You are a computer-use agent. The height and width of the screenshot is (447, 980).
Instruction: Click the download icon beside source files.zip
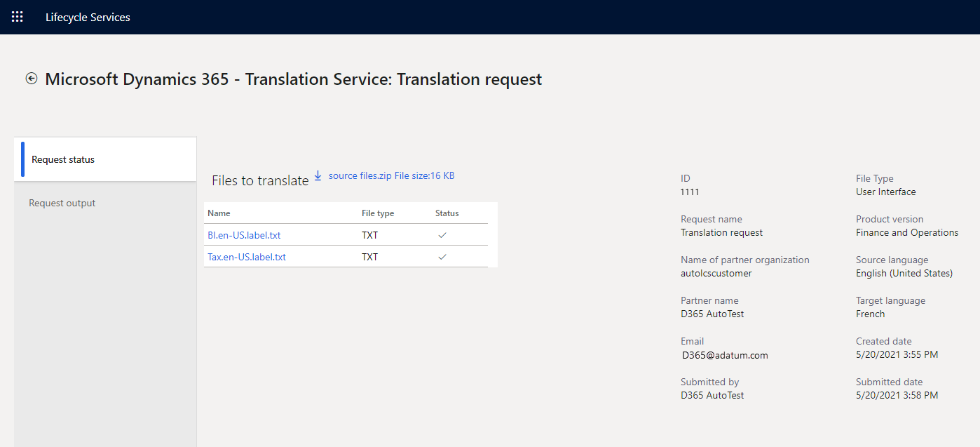318,175
